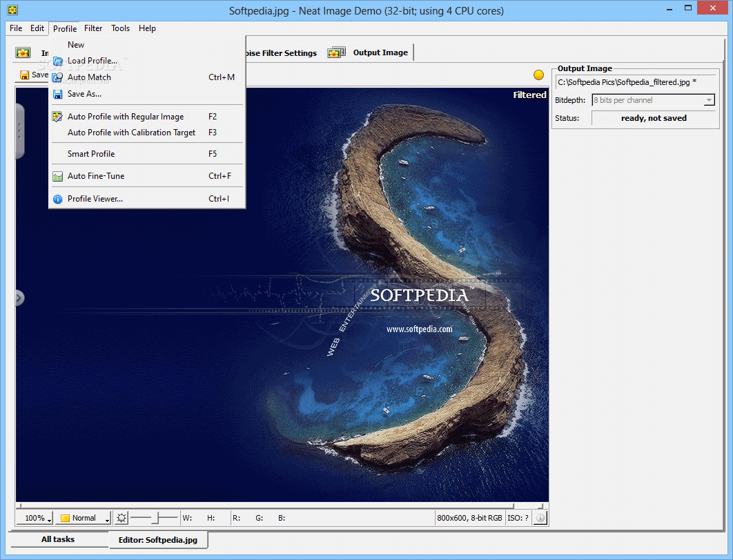
Task: Close the open Profile menu
Action: [64, 28]
